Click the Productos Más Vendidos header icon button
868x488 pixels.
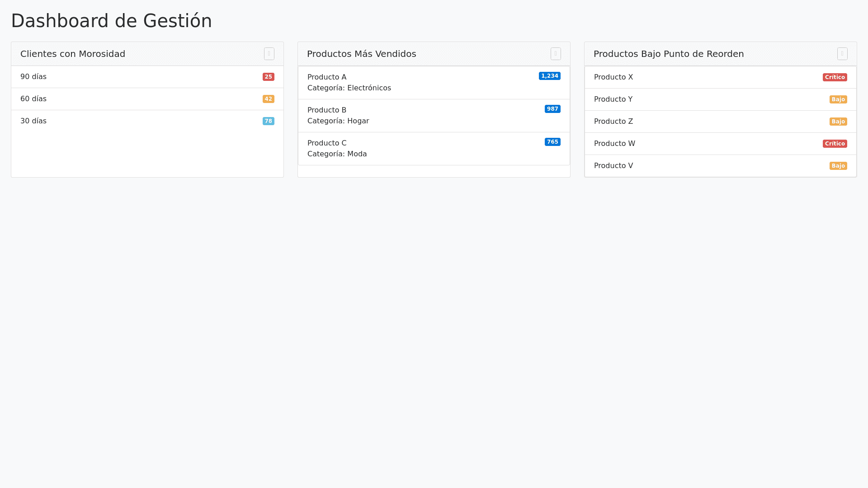(556, 54)
